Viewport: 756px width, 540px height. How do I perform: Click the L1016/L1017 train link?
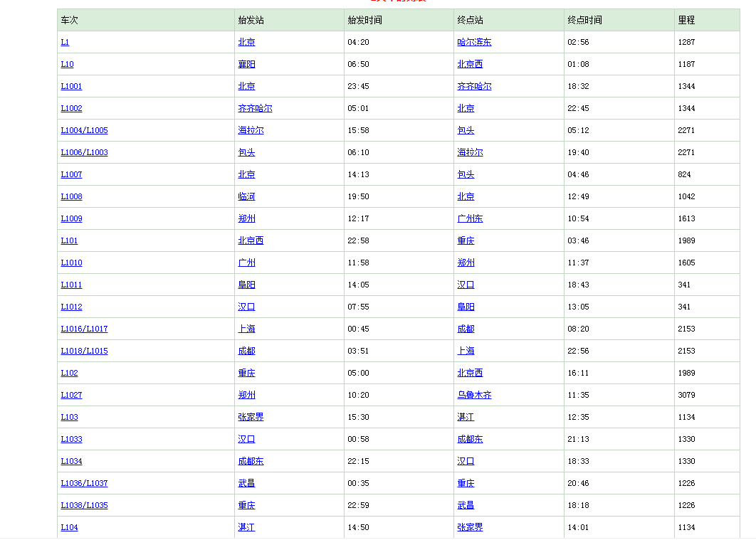pyautogui.click(x=84, y=329)
